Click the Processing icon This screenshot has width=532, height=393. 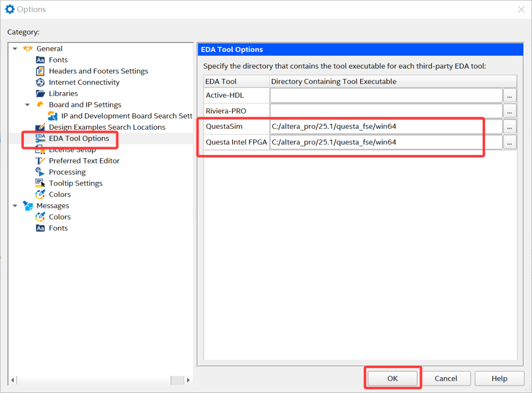40,172
